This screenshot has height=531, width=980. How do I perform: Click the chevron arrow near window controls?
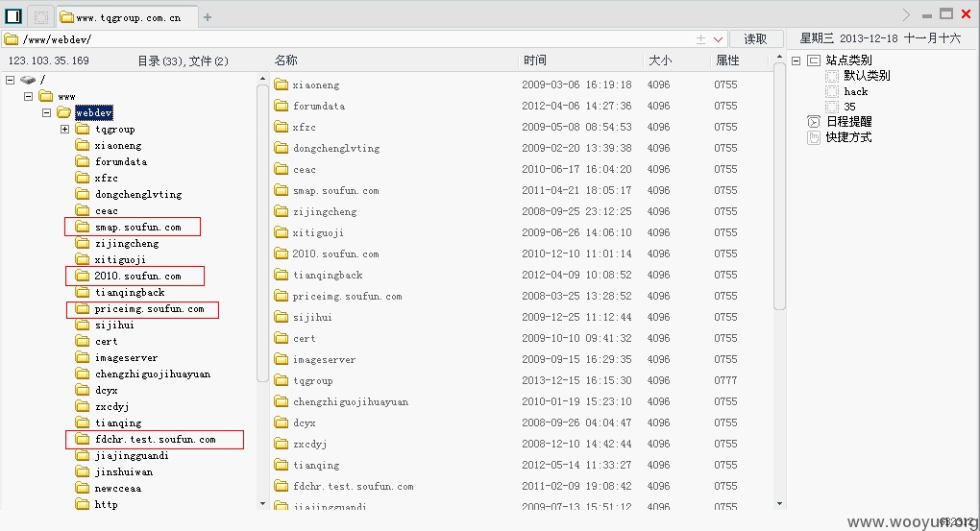click(906, 14)
